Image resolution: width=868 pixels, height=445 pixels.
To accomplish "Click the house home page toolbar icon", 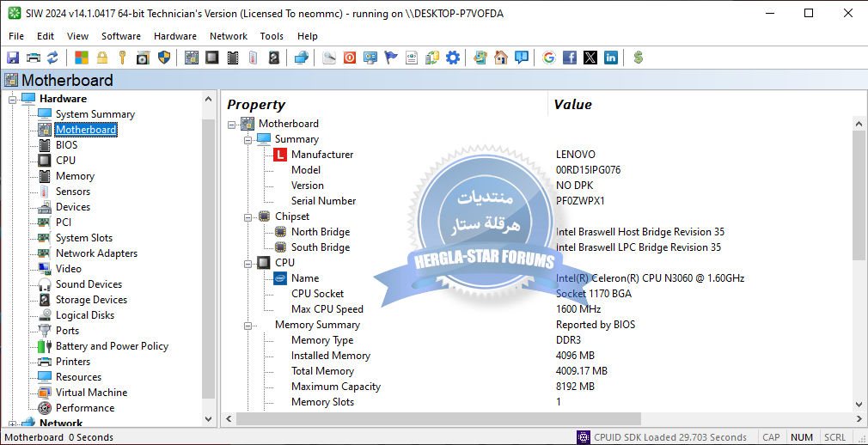I will click(x=501, y=58).
